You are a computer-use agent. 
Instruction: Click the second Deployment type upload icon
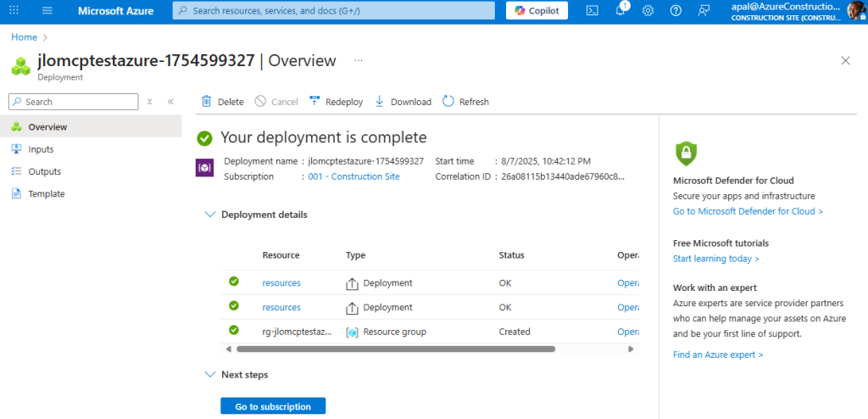[x=352, y=308]
